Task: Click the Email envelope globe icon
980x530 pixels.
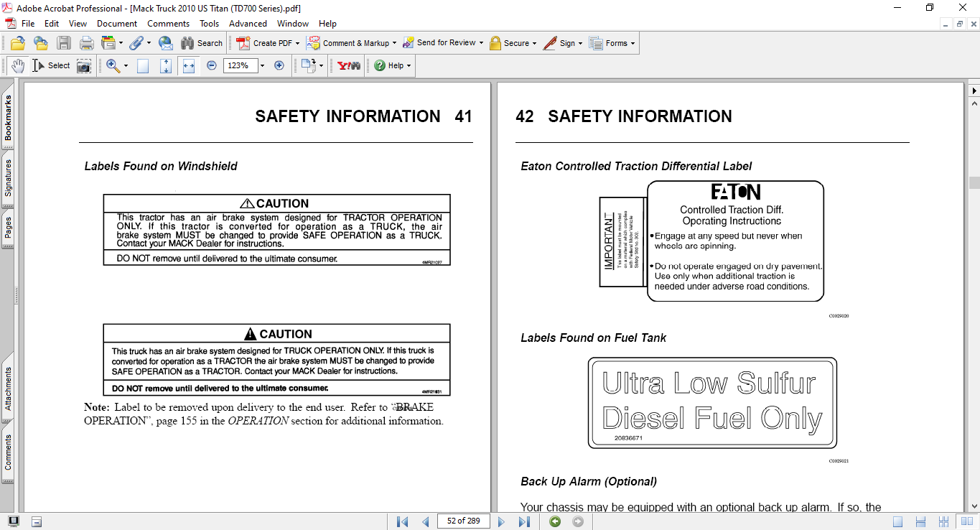Action: click(x=165, y=43)
